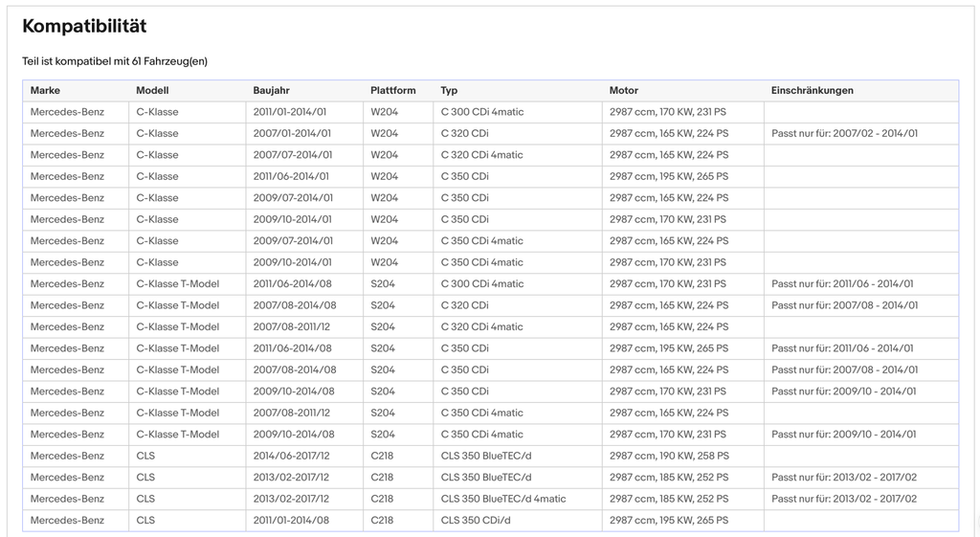Select Baujahr cell 2011/06-2014/01
This screenshot has width=980, height=537.
(291, 176)
